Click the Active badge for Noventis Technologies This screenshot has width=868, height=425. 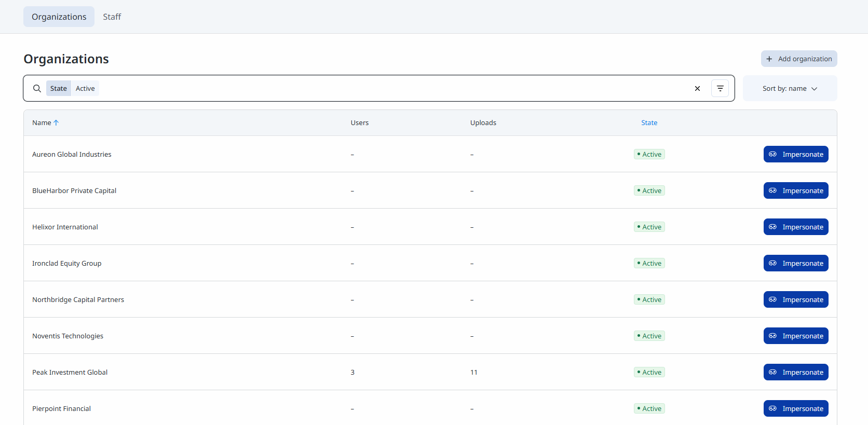(649, 336)
